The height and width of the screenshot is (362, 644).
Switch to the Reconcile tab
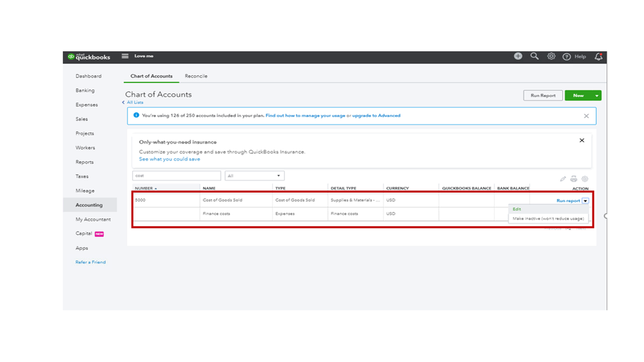(196, 77)
